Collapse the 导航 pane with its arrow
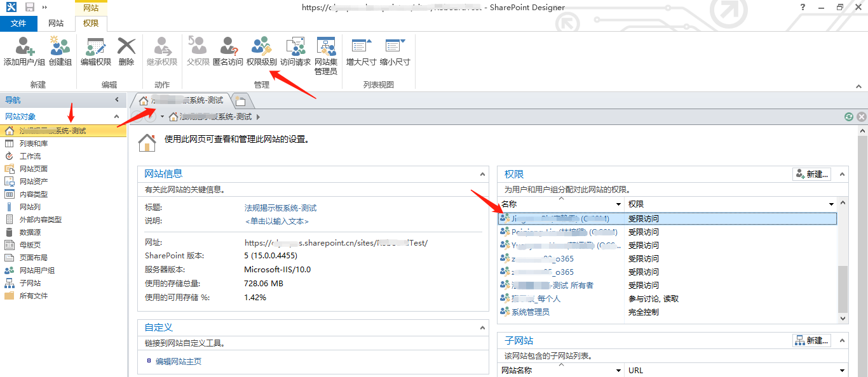Image resolution: width=868 pixels, height=377 pixels. tap(116, 100)
